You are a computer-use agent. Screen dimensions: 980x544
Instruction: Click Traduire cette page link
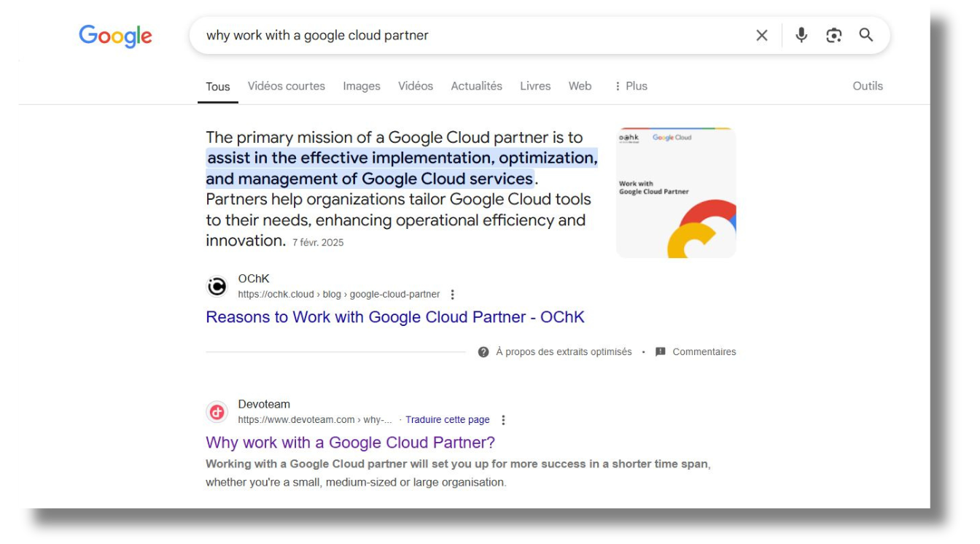pyautogui.click(x=448, y=420)
